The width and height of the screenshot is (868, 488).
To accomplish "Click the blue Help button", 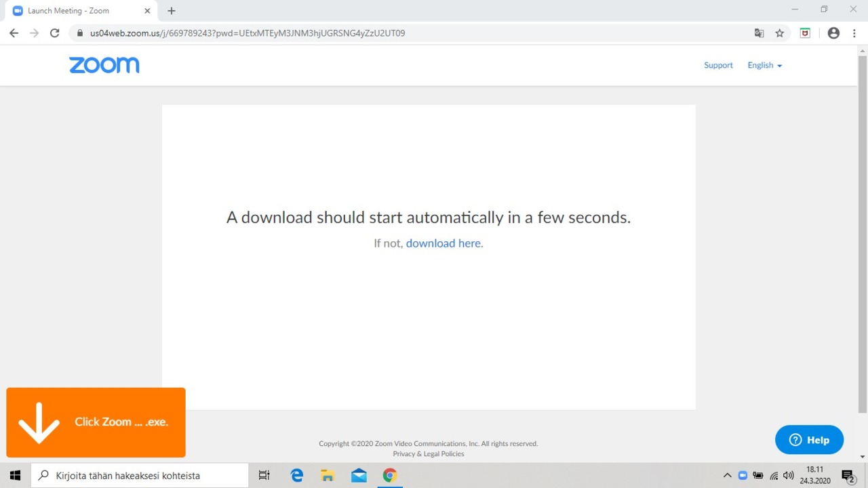I will coord(809,440).
